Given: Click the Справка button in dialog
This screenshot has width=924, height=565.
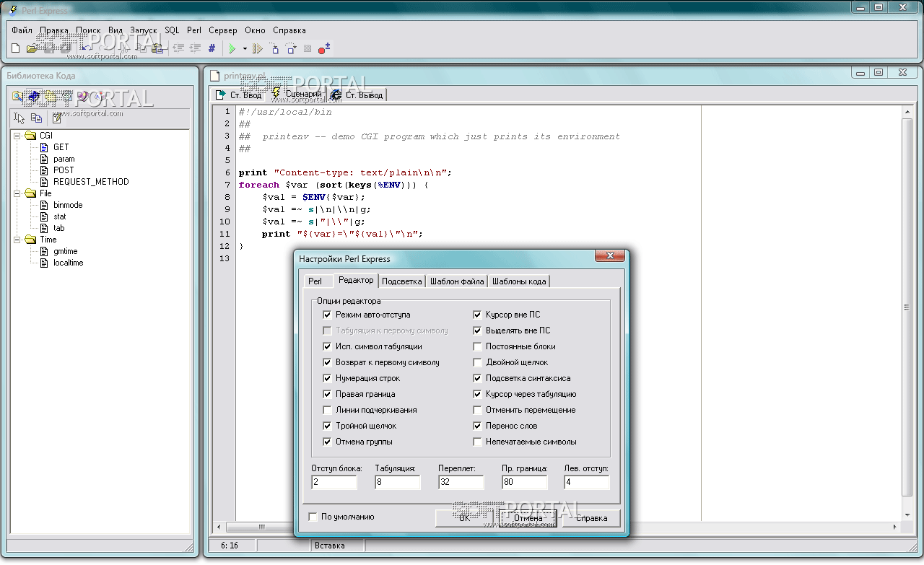Looking at the screenshot, I should click(592, 517).
